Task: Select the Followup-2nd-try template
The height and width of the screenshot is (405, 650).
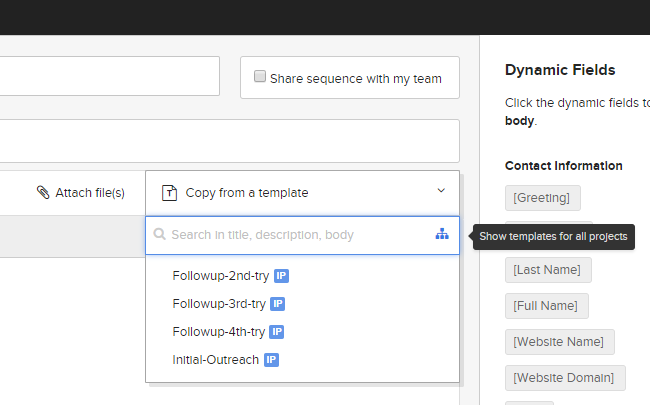Action: pos(220,276)
